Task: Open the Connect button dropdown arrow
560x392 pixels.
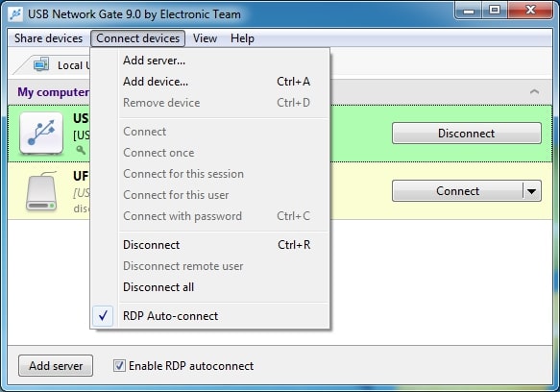Action: [x=531, y=191]
